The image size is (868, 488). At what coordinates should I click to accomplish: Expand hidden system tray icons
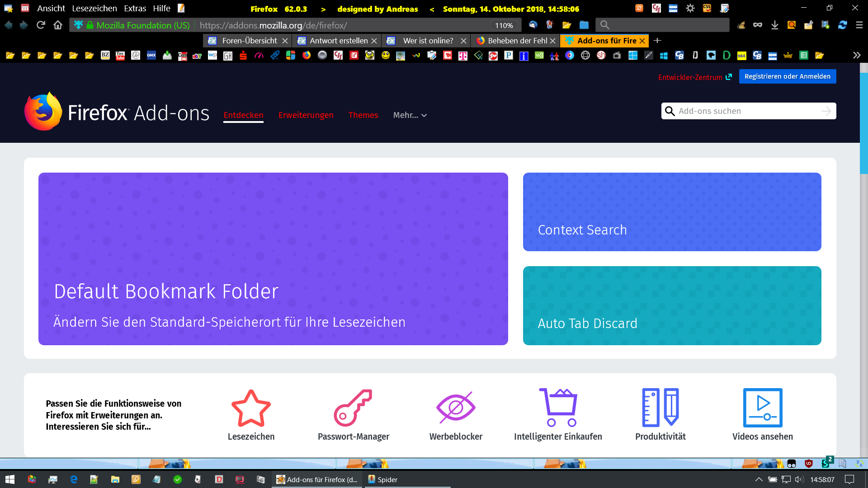[x=759, y=479]
